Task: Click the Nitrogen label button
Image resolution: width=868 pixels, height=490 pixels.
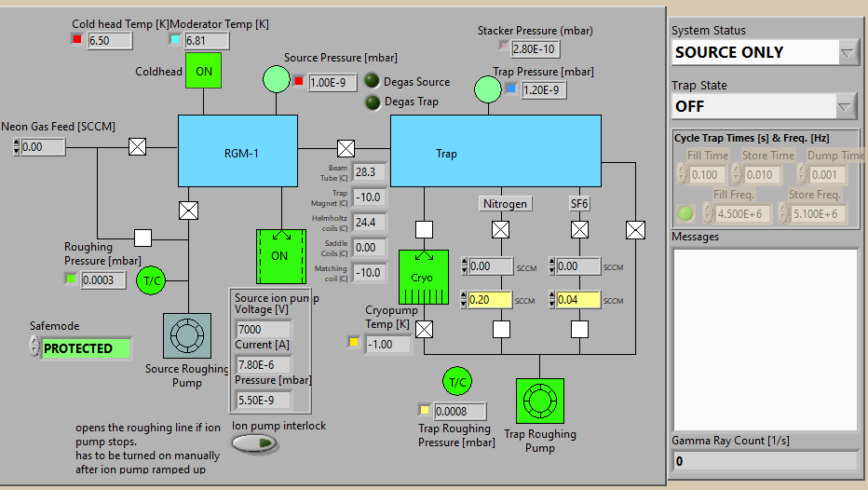Action: pyautogui.click(x=506, y=204)
